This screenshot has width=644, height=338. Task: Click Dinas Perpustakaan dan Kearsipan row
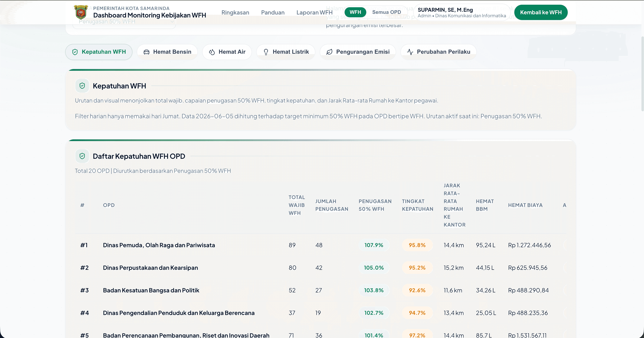[321, 268]
